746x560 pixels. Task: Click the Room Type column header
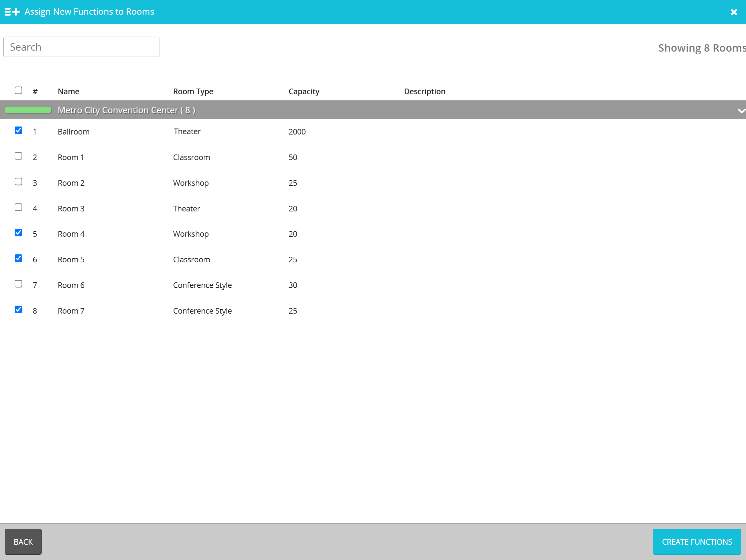click(x=193, y=92)
